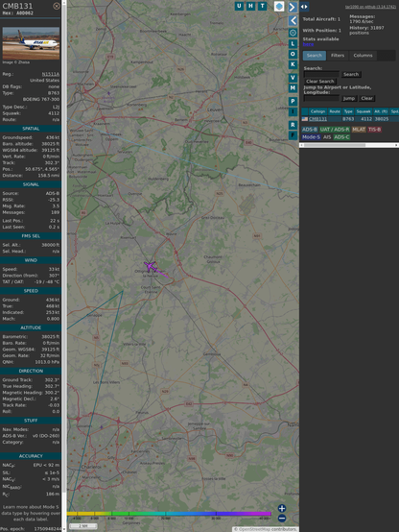Click the TIS-B source legend
399x532 pixels.
pos(374,130)
